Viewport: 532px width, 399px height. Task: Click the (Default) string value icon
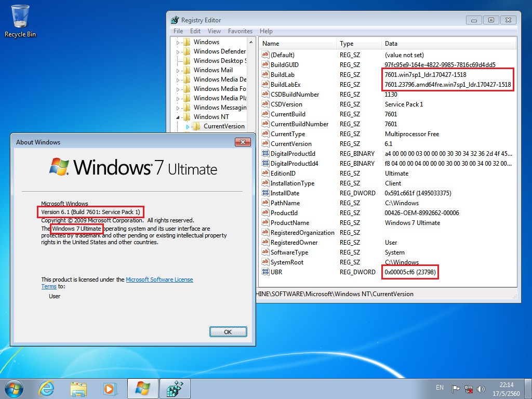pos(265,55)
